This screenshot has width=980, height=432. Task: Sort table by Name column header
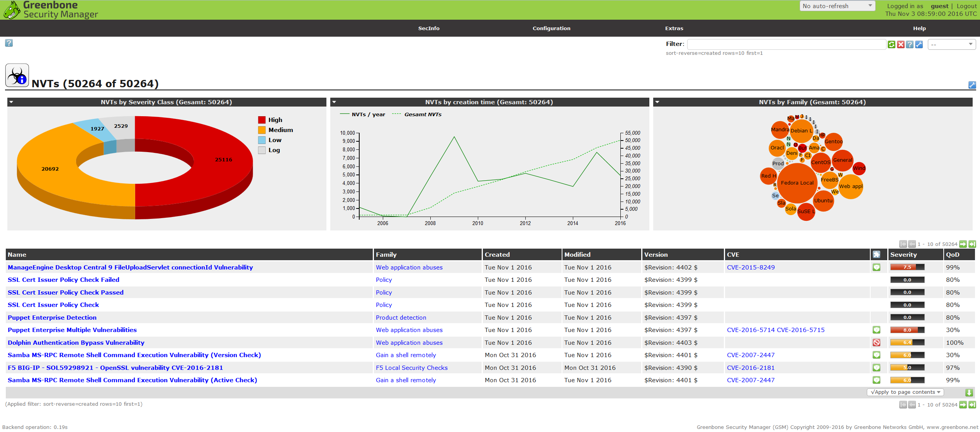(x=17, y=254)
